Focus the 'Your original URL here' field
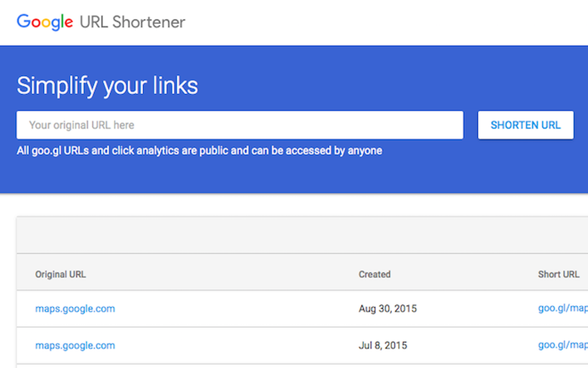 [x=240, y=125]
